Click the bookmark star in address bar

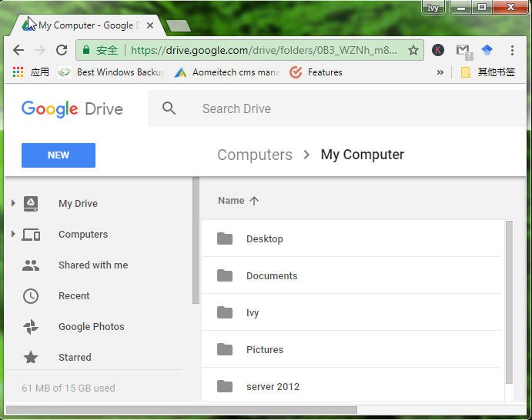coord(413,50)
